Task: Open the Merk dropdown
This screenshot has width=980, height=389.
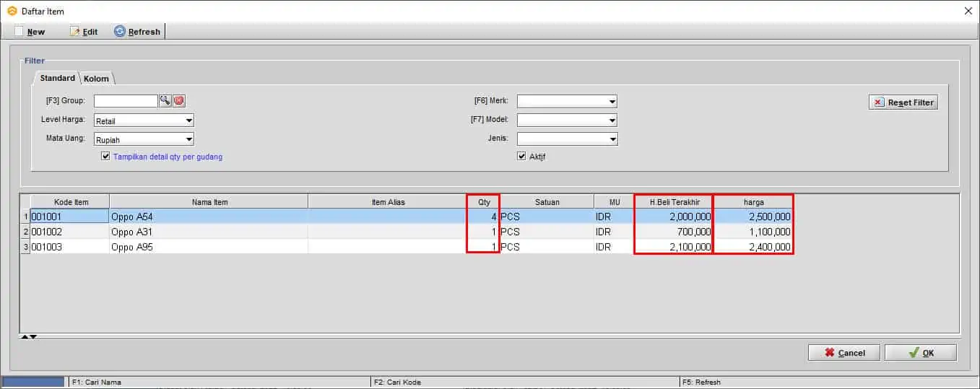Action: point(567,101)
